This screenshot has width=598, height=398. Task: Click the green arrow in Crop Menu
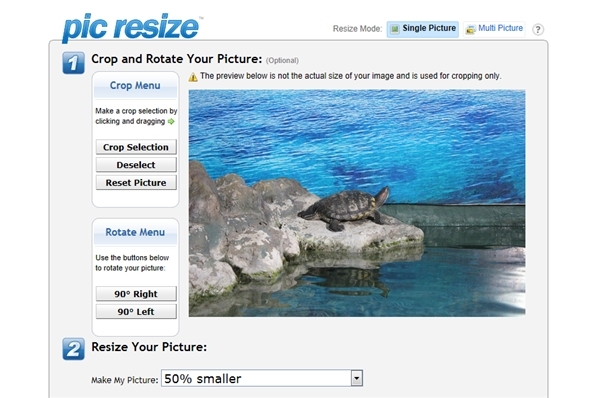pos(171,121)
